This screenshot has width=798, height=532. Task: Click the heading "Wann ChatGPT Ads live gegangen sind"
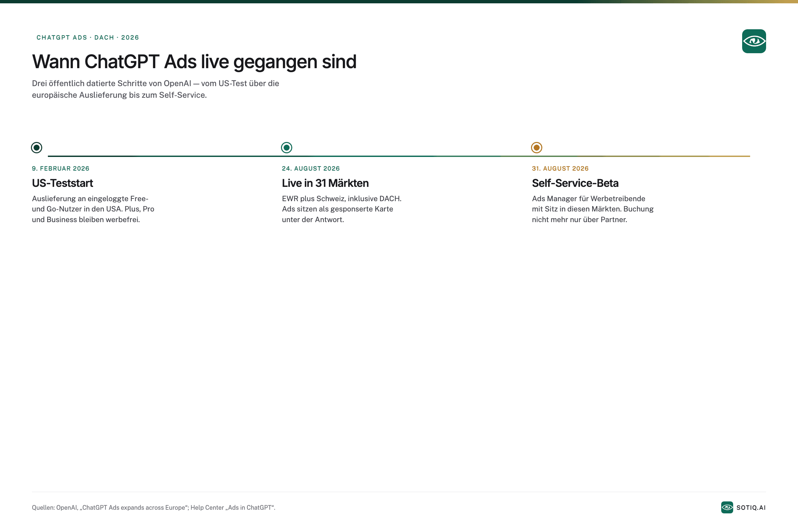tap(194, 62)
